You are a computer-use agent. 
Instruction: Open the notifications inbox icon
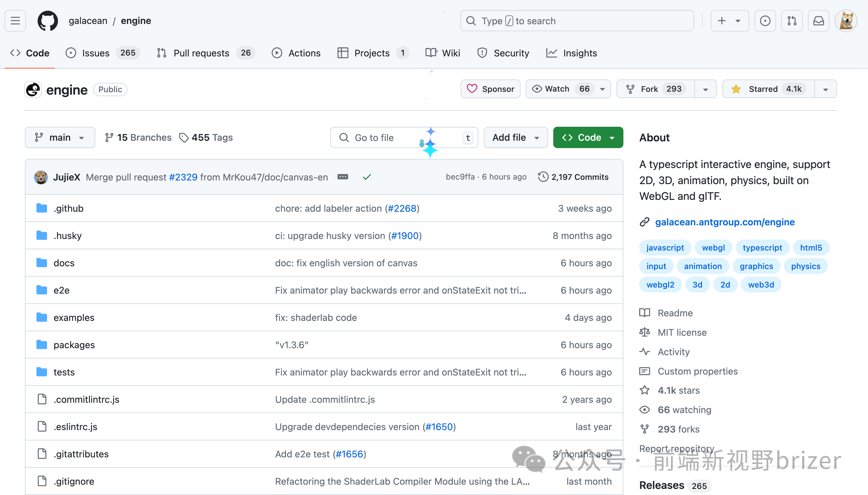(x=818, y=21)
